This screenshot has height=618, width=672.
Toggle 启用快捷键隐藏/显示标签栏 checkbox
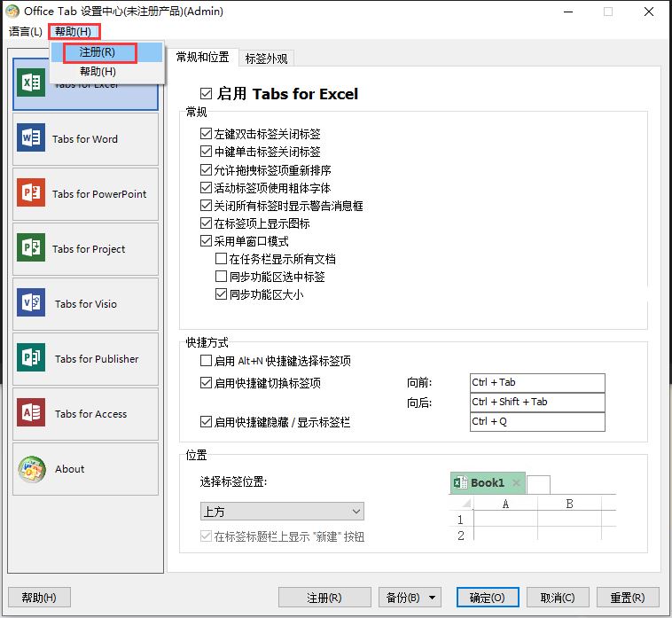coord(207,422)
